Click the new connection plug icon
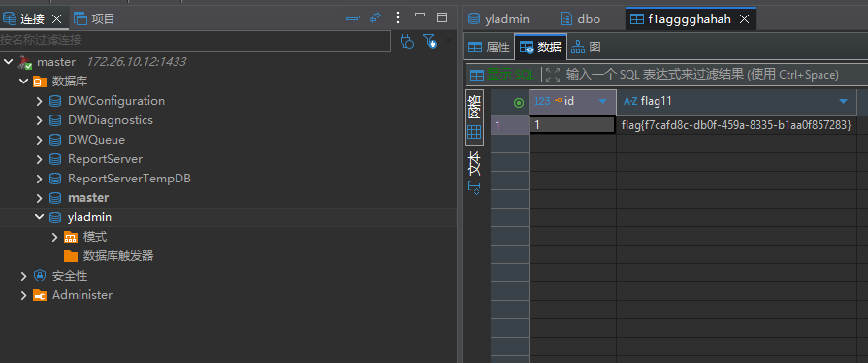 [x=407, y=41]
